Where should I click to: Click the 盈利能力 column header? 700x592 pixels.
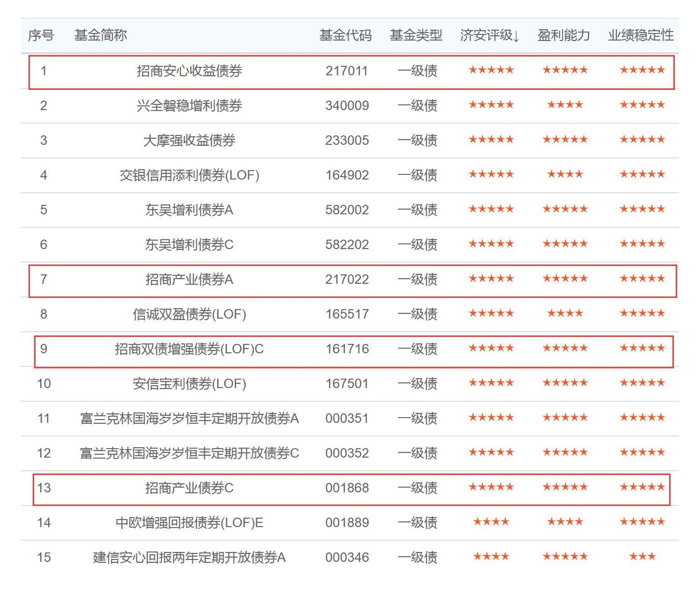(x=564, y=35)
